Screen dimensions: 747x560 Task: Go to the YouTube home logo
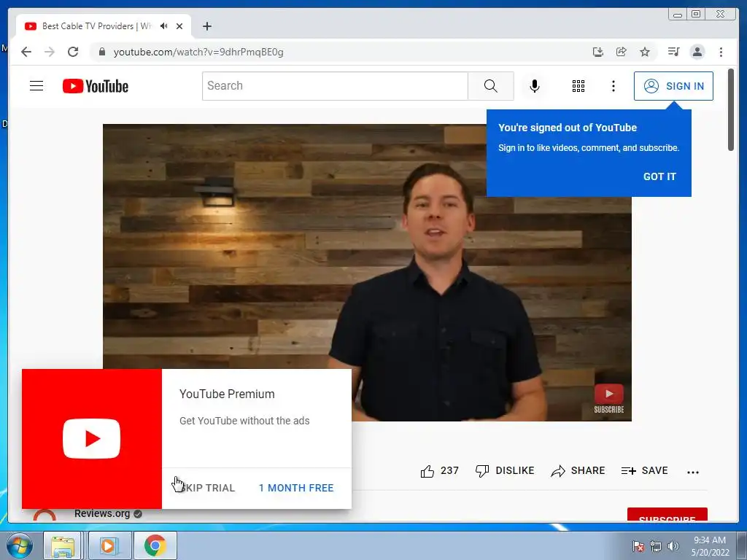pyautogui.click(x=96, y=86)
